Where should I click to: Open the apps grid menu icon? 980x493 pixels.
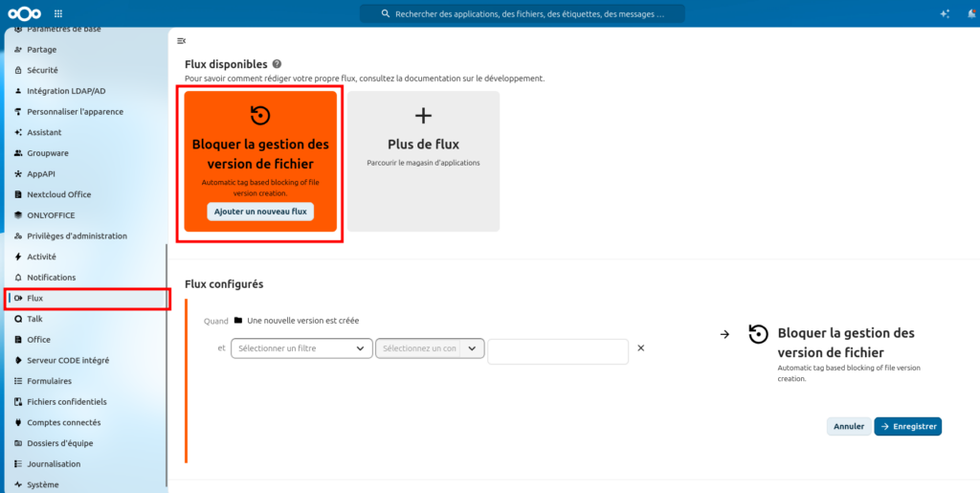[58, 13]
